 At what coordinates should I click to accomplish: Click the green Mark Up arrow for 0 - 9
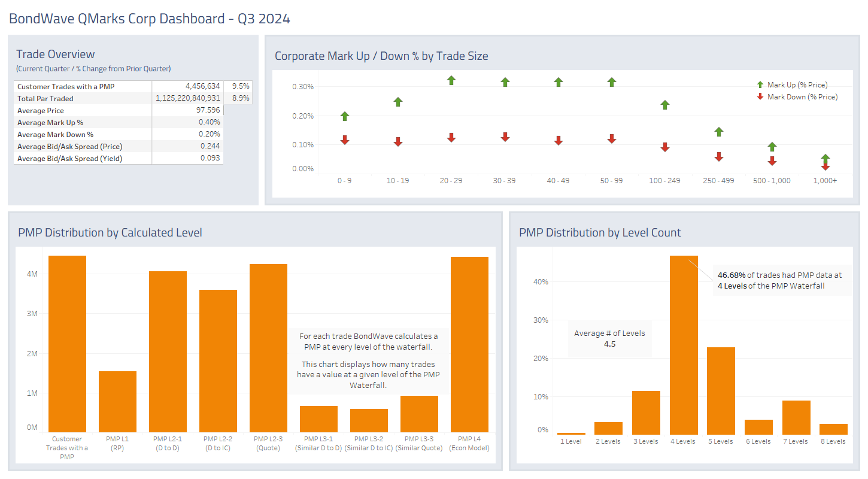345,116
